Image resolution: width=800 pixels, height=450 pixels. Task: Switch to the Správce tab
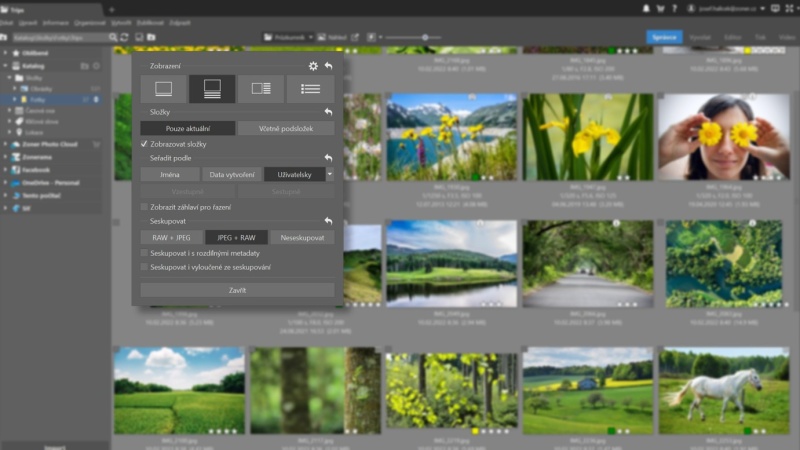[x=663, y=37]
